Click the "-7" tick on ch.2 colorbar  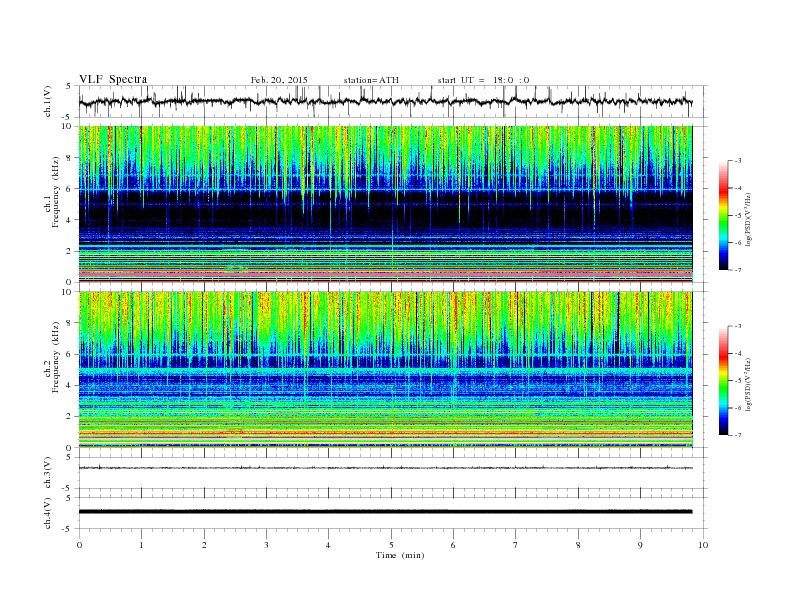[738, 435]
